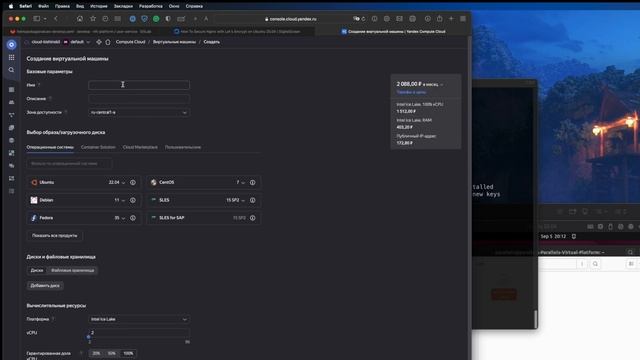Open Compute Cloud breadcrumb link
The width and height of the screenshot is (640, 360).
pyautogui.click(x=130, y=42)
